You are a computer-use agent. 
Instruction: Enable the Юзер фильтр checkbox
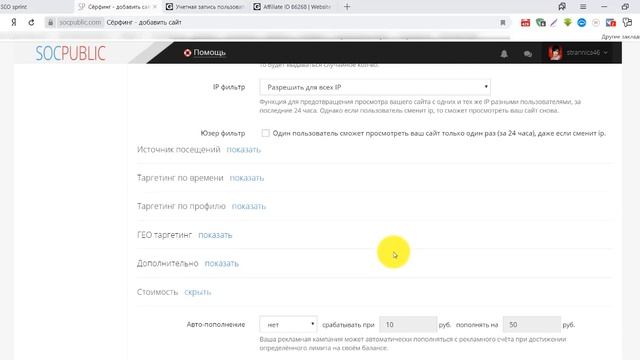coord(266,133)
